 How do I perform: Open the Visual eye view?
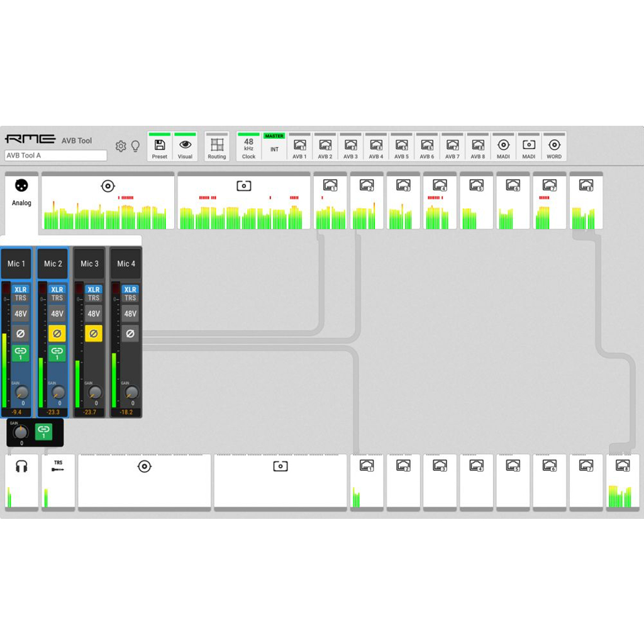[x=184, y=145]
